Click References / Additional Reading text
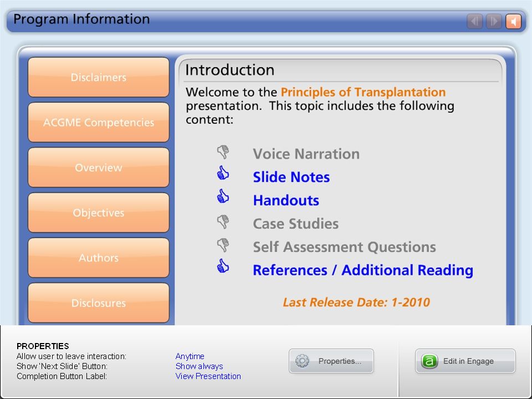532x399 pixels. pos(363,270)
